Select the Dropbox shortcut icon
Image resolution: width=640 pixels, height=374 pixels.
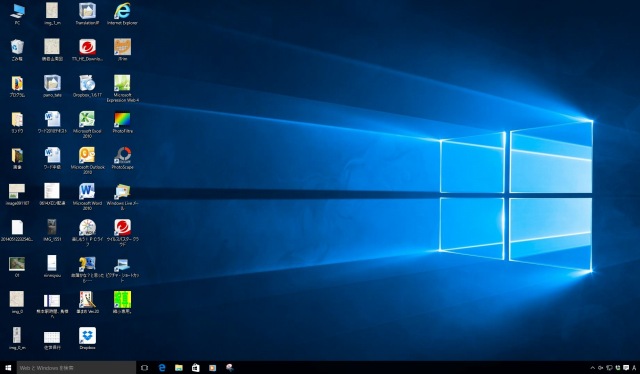(x=87, y=338)
